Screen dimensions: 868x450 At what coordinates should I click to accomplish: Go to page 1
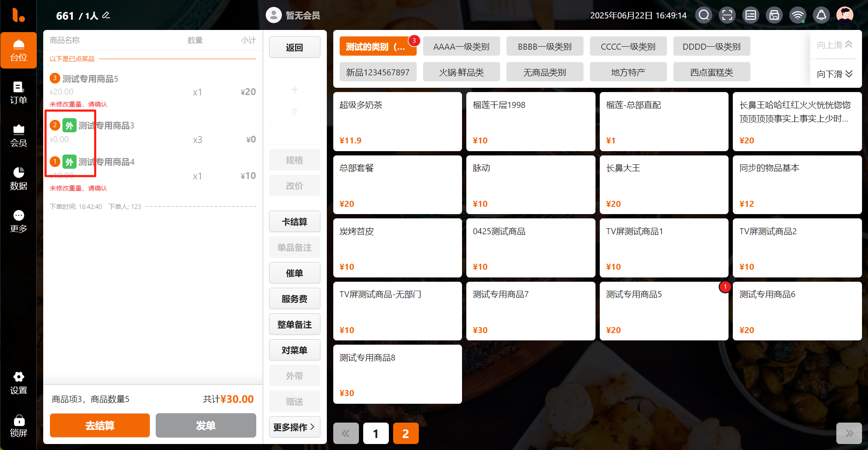[x=376, y=433]
